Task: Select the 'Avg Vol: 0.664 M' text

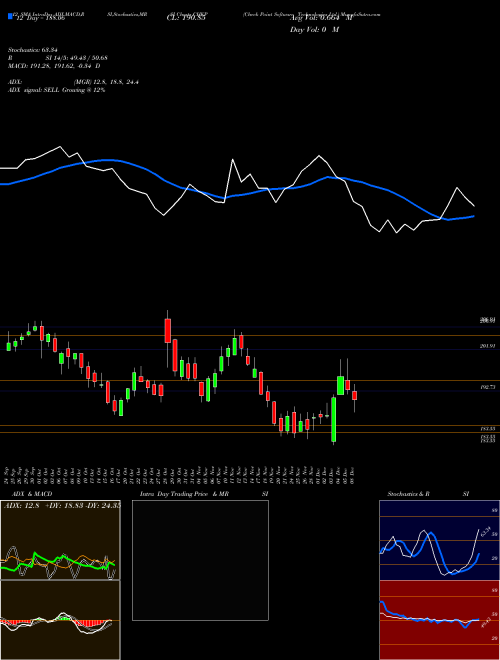Action: point(321,19)
